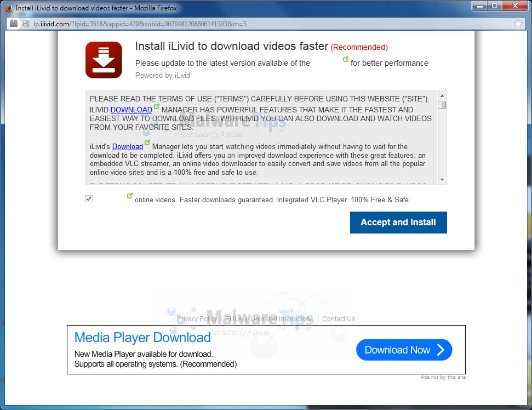Maximize the Firefox window
Screen dimensions: 532x410
tap(495, 6)
